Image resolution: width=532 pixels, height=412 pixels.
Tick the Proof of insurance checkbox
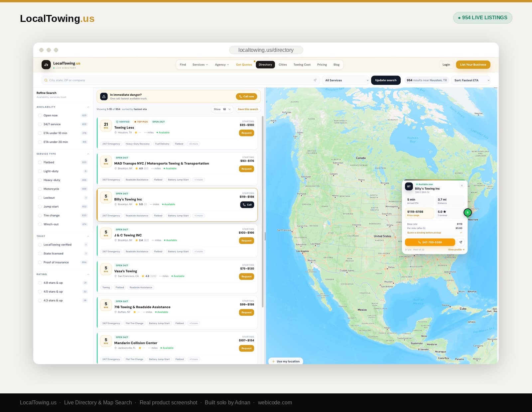pos(40,262)
